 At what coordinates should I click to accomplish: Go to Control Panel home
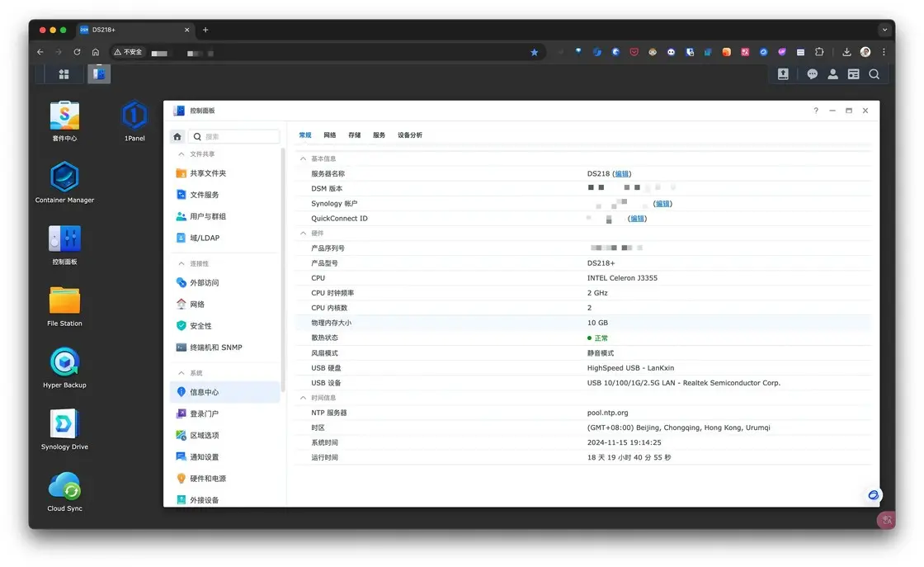tap(177, 137)
